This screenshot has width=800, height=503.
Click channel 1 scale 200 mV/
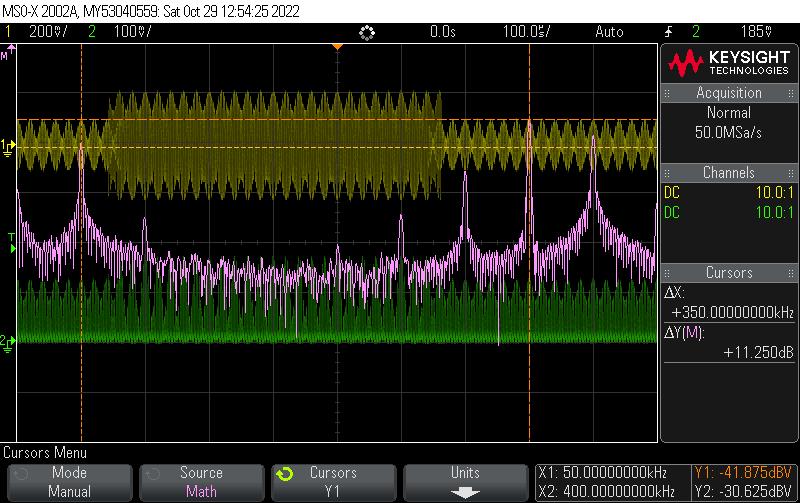48,32
